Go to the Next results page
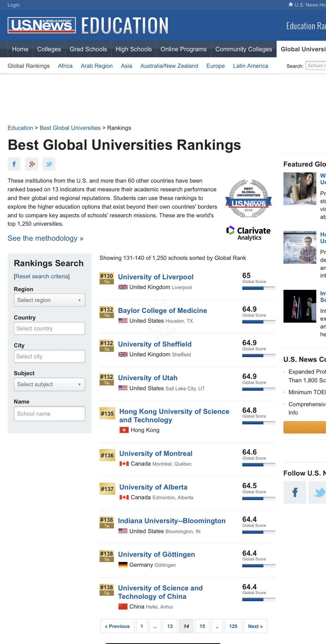Image resolution: width=326 pixels, height=644 pixels. (x=255, y=626)
